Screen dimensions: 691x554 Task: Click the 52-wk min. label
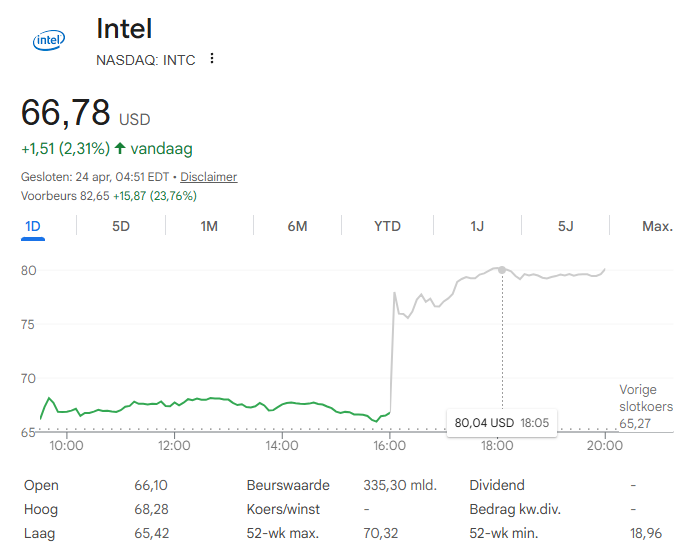(504, 534)
